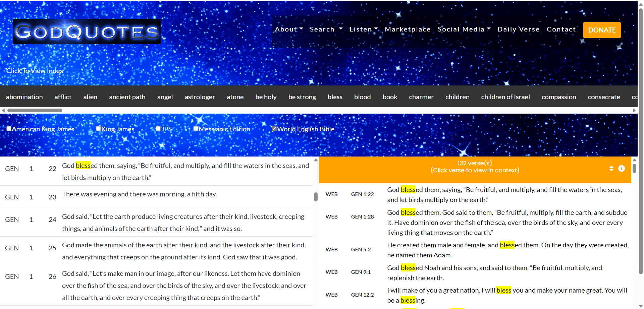This screenshot has width=644, height=309.
Task: Enable the American King James checkbox
Action: tap(9, 129)
